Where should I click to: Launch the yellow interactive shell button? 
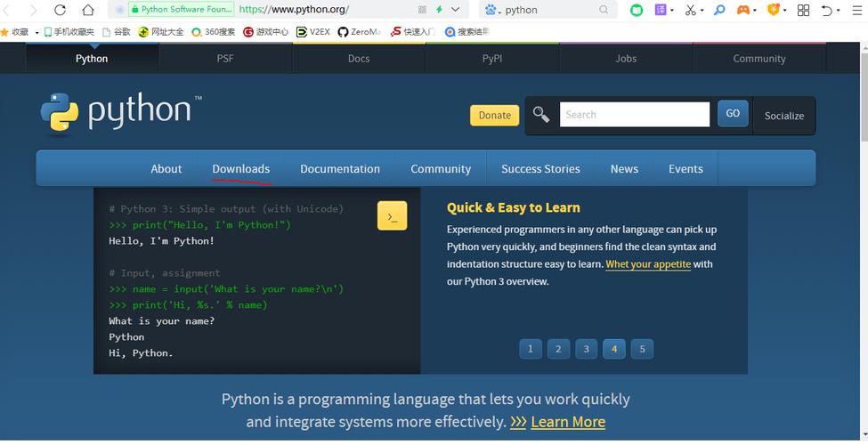[392, 215]
